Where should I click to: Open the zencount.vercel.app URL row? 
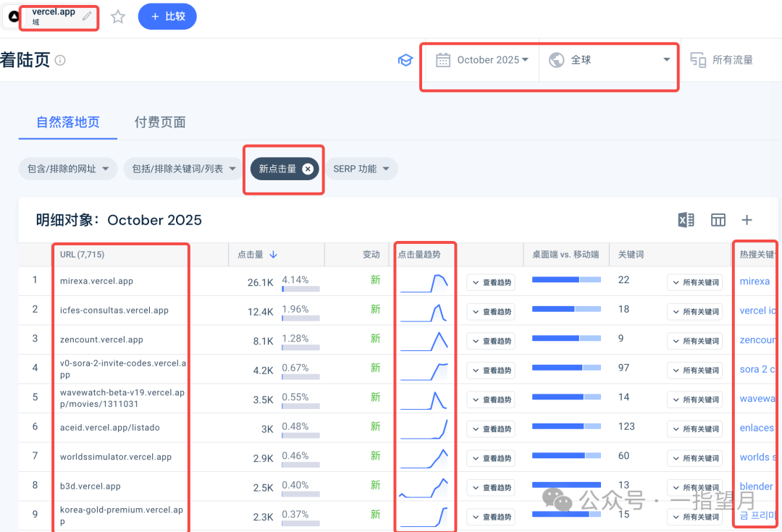pos(101,340)
